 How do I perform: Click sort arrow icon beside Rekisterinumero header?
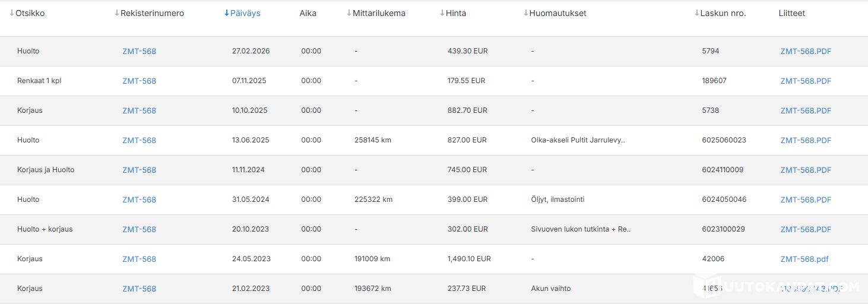[117, 13]
